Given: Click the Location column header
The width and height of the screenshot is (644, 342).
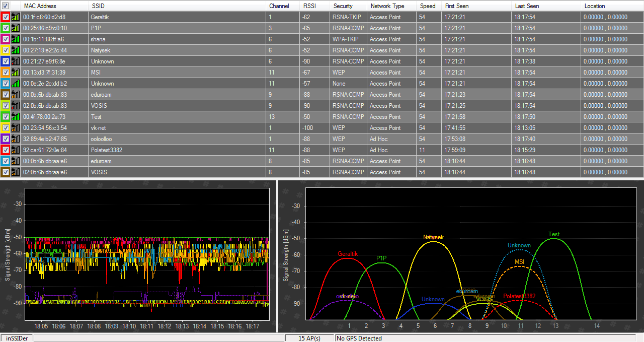Looking at the screenshot, I should pos(612,6).
